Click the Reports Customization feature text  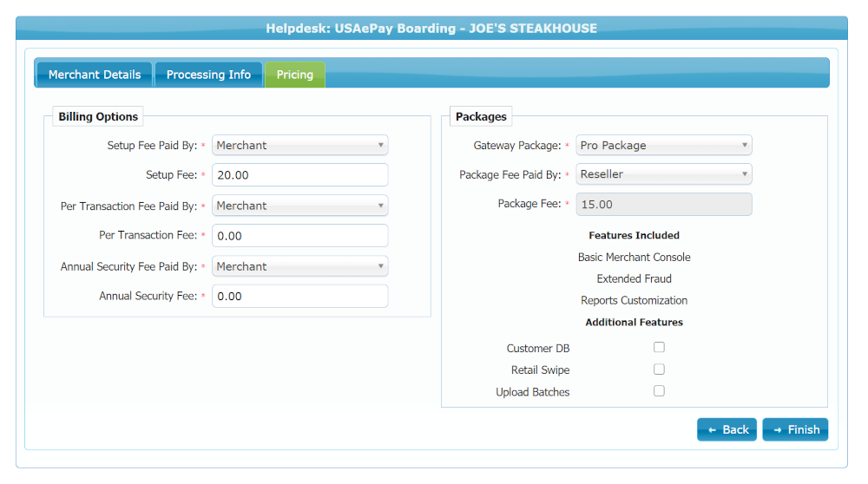634,300
